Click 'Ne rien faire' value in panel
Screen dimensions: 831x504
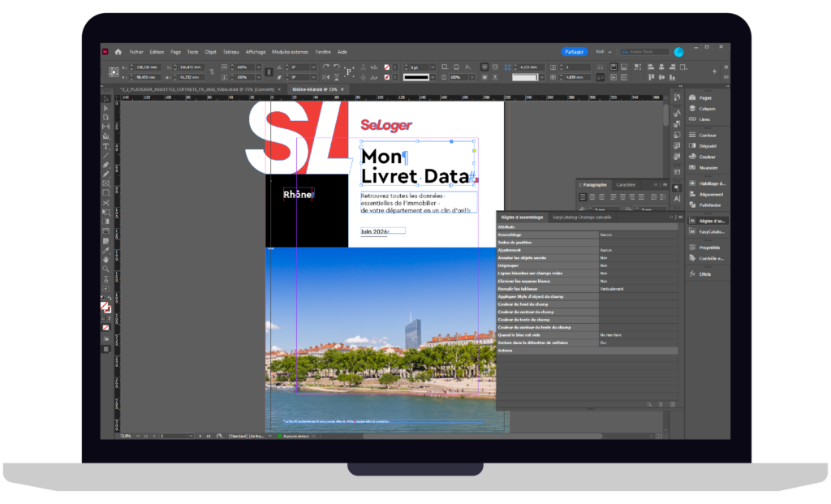click(x=610, y=335)
